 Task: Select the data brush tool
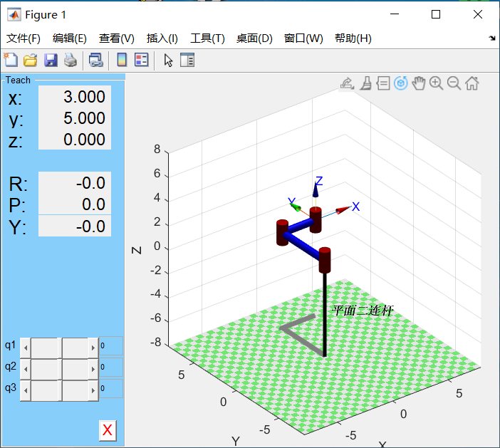[366, 83]
